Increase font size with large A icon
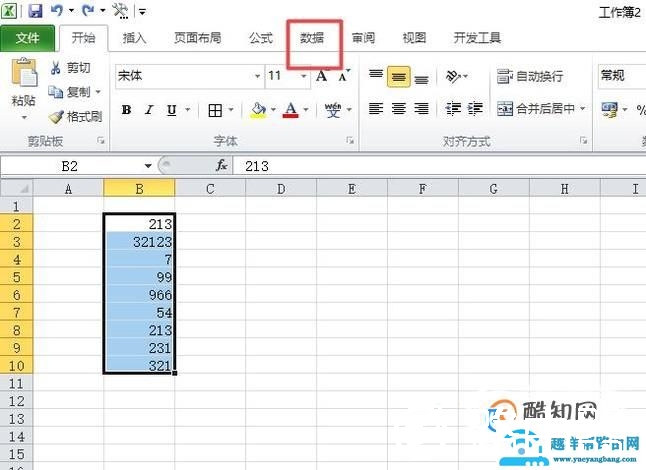Image resolution: width=646 pixels, height=470 pixels. pos(322,76)
